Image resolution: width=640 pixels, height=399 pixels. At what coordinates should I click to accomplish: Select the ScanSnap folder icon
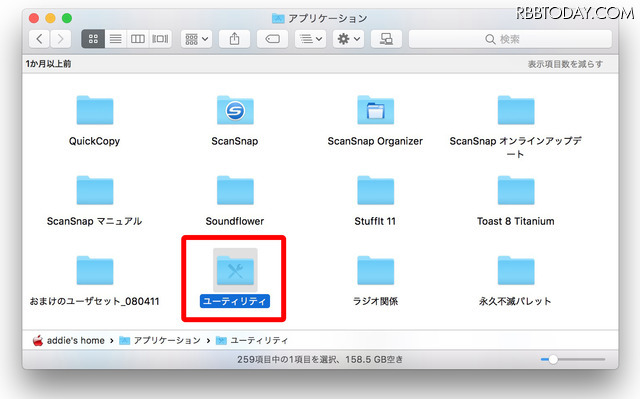[x=235, y=110]
